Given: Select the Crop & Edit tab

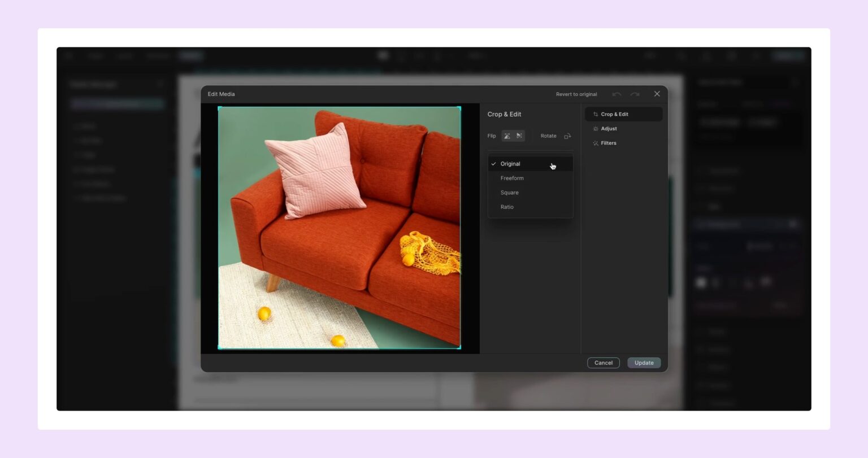Looking at the screenshot, I should pos(614,114).
